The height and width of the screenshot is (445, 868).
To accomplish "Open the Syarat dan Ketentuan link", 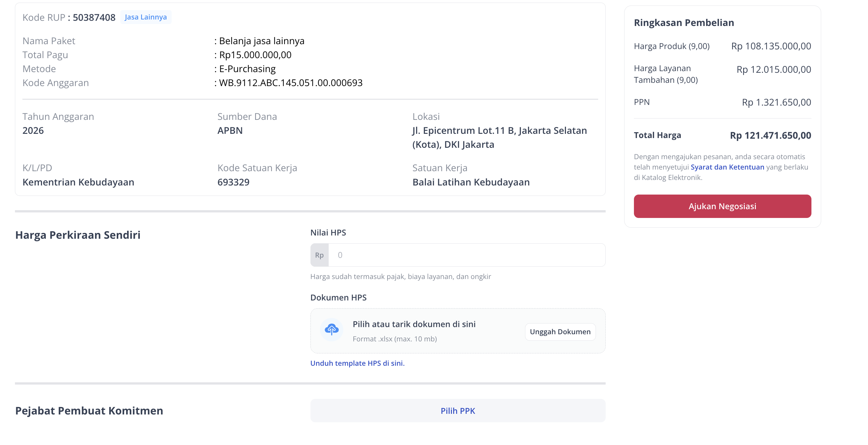I will pyautogui.click(x=727, y=167).
